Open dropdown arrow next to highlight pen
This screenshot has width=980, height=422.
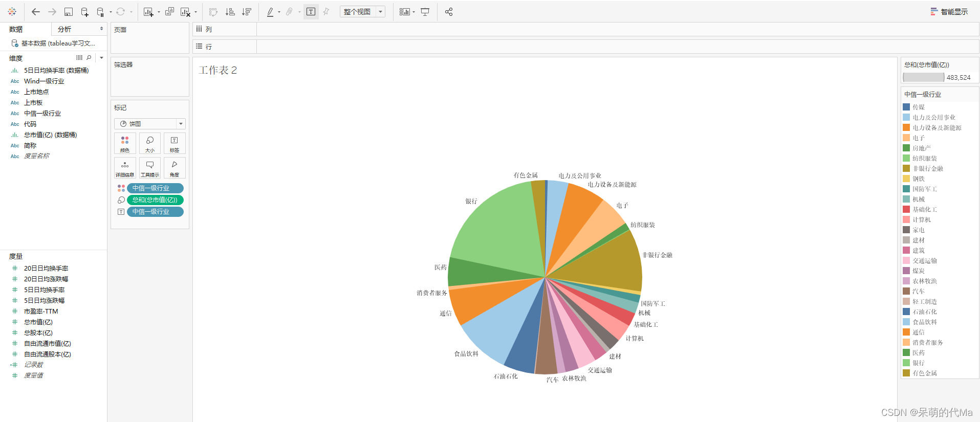pyautogui.click(x=279, y=12)
